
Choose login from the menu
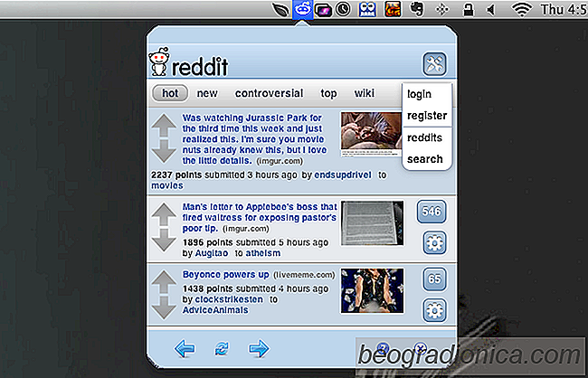coord(419,94)
